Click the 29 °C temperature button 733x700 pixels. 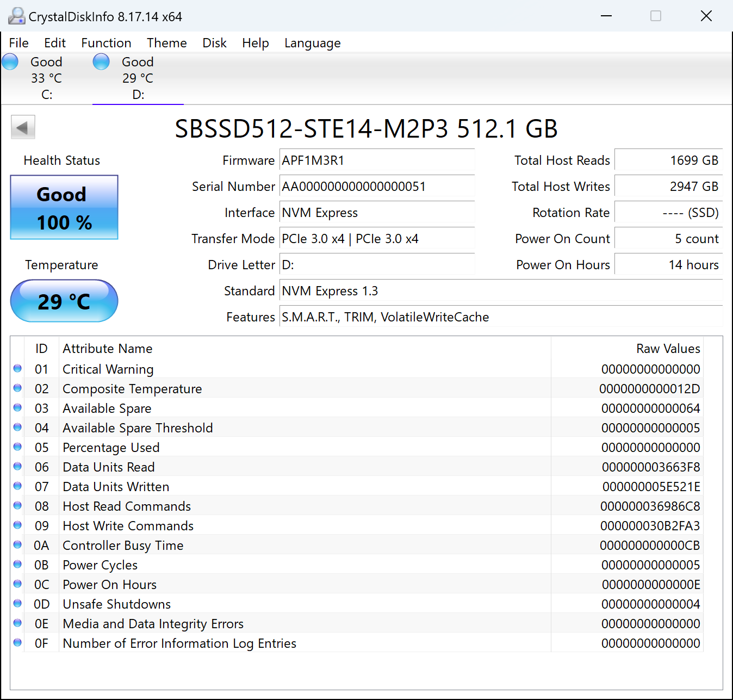[x=64, y=301]
